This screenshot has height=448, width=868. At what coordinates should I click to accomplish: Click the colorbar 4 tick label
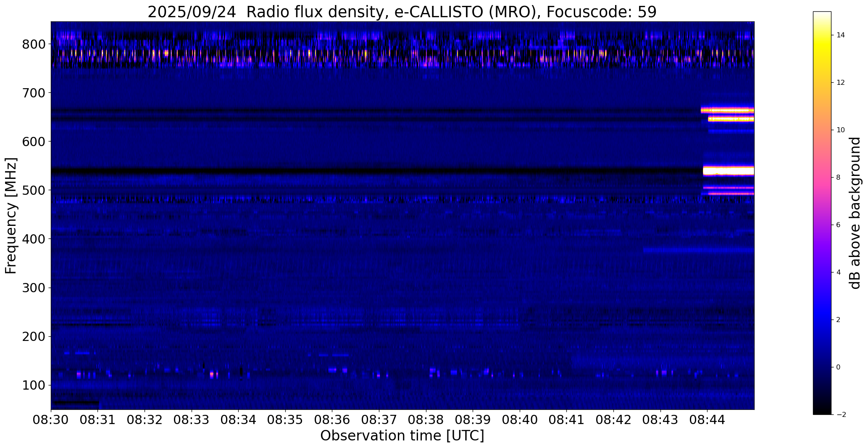click(x=839, y=272)
